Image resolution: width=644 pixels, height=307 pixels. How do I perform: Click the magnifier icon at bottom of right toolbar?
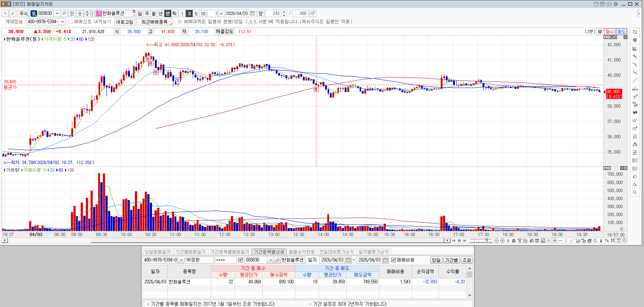click(635, 193)
